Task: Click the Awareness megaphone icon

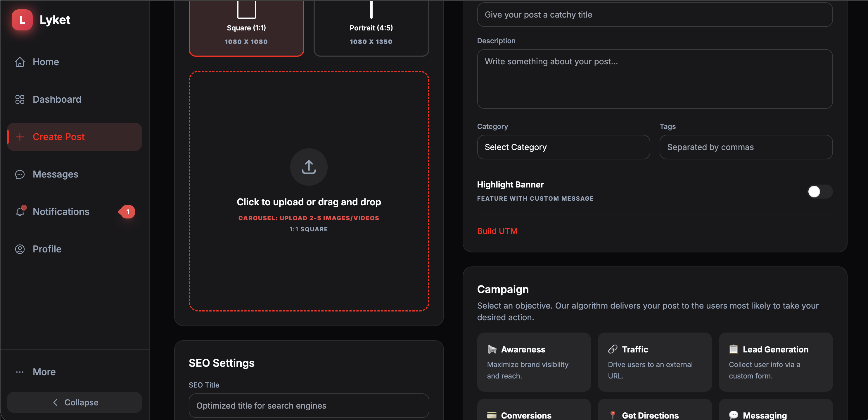Action: (492, 350)
